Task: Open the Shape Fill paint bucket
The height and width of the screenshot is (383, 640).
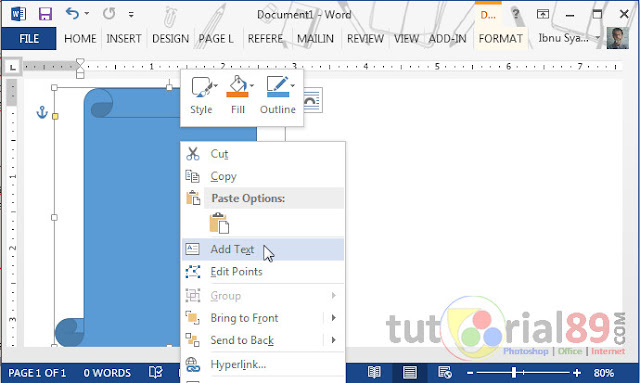Action: coord(238,87)
